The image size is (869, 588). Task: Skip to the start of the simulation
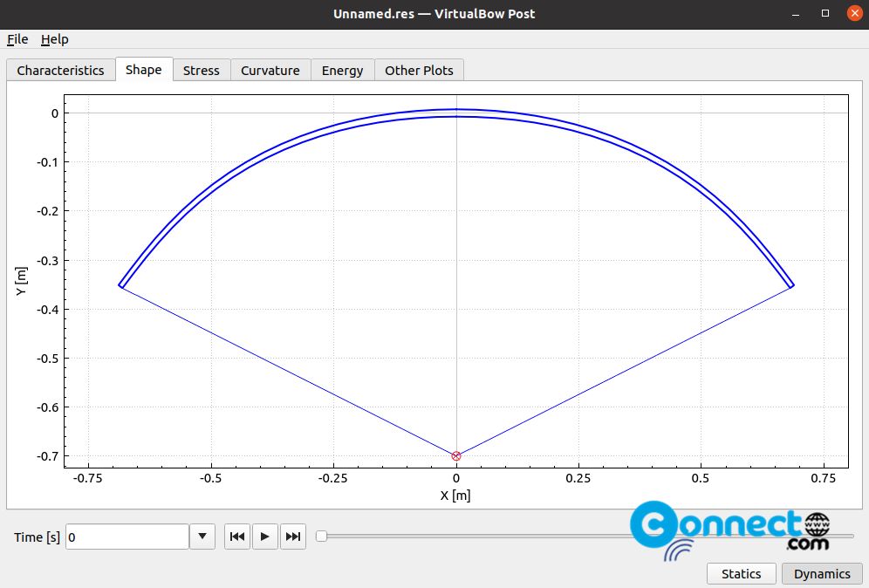tap(237, 537)
